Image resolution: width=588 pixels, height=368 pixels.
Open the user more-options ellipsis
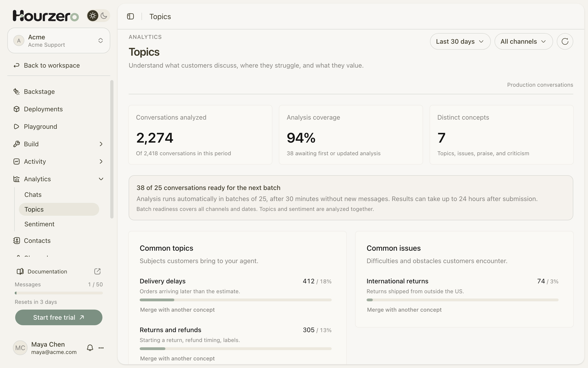(x=101, y=348)
